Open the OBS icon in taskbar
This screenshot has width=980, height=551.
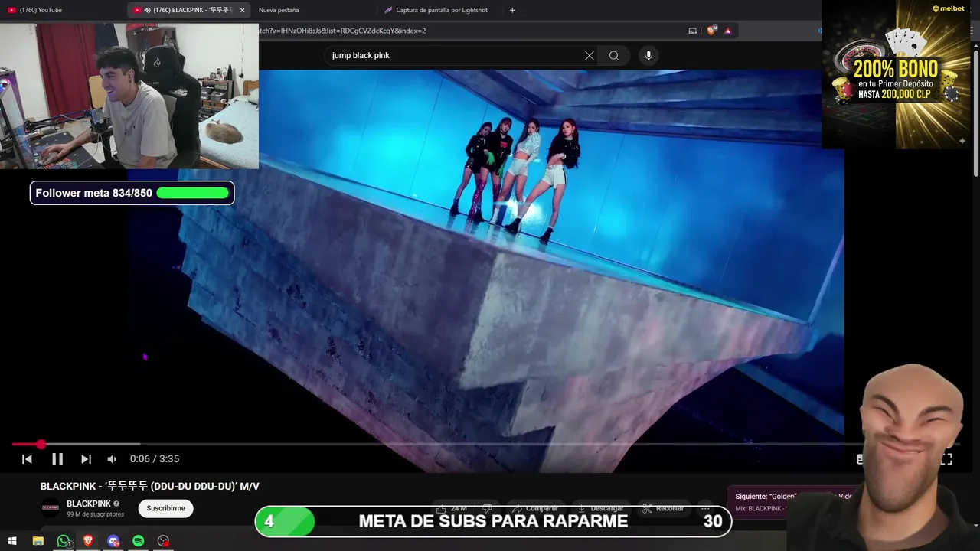tap(163, 541)
